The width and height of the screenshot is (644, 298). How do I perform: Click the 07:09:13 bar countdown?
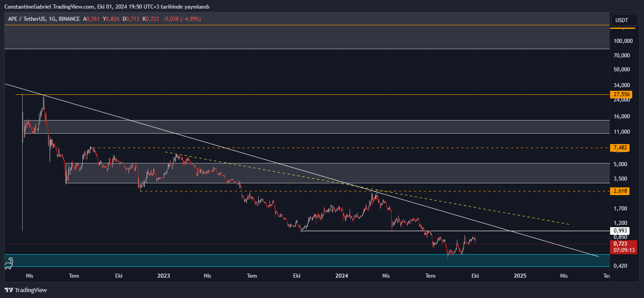pos(623,250)
